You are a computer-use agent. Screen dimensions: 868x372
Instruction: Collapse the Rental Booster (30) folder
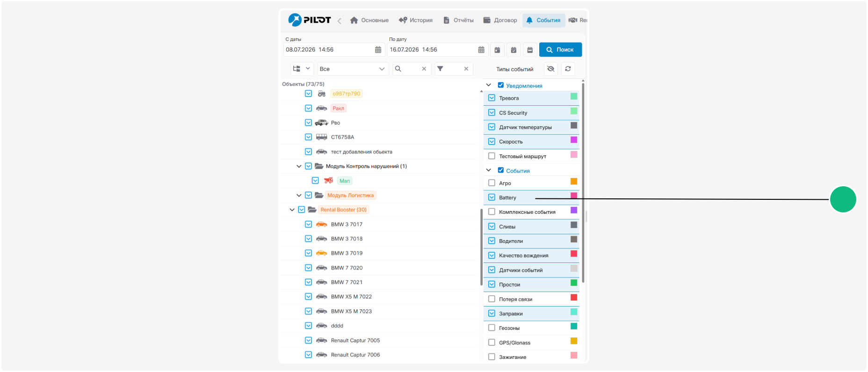(x=292, y=210)
